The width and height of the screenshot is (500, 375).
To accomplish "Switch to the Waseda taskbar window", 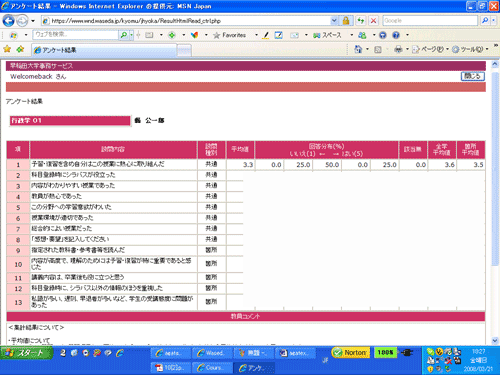I will [x=213, y=353].
